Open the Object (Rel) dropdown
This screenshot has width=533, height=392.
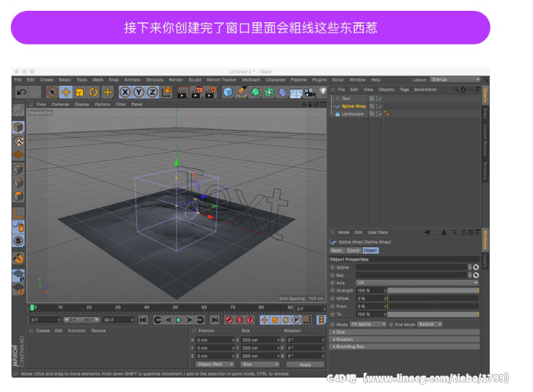(215, 365)
